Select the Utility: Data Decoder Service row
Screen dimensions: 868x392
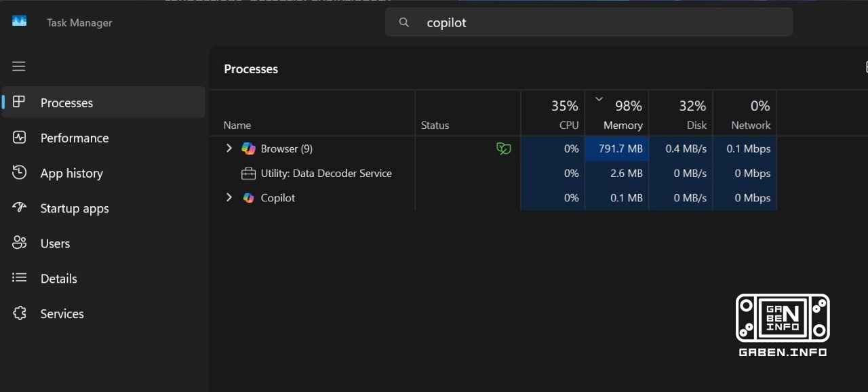493,174
